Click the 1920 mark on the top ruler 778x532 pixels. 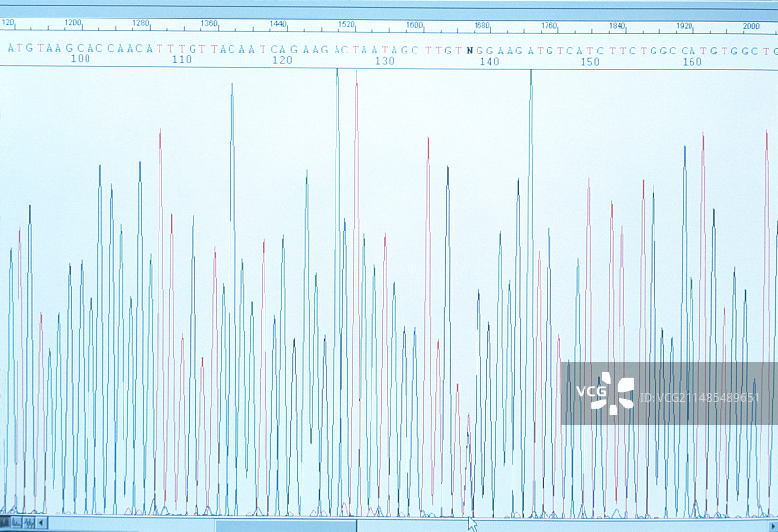coord(685,23)
